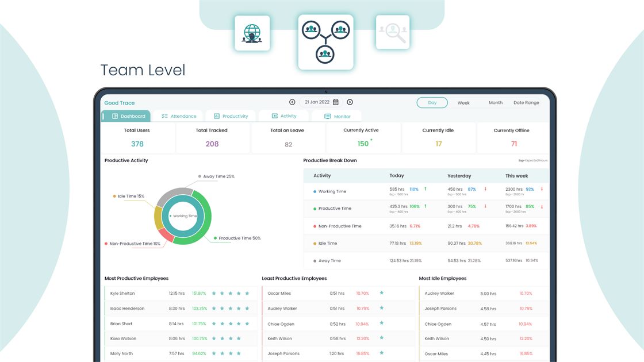Open the Currently Active card

click(363, 138)
